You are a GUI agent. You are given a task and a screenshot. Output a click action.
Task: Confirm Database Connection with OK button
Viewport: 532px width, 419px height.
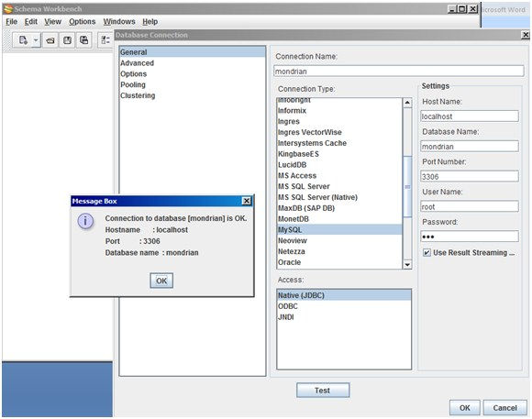465,408
